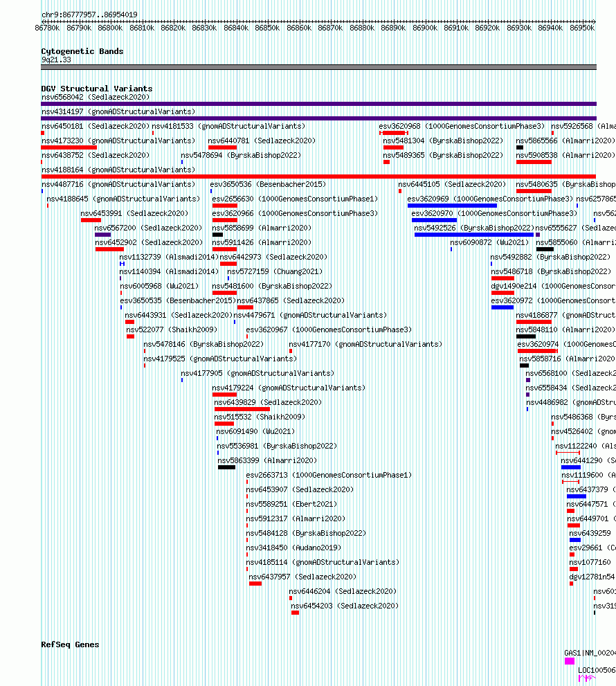Viewport: 616px width, 686px height.
Task: Open the nsv6090872 (Wu2021) label
Action: tap(489, 242)
